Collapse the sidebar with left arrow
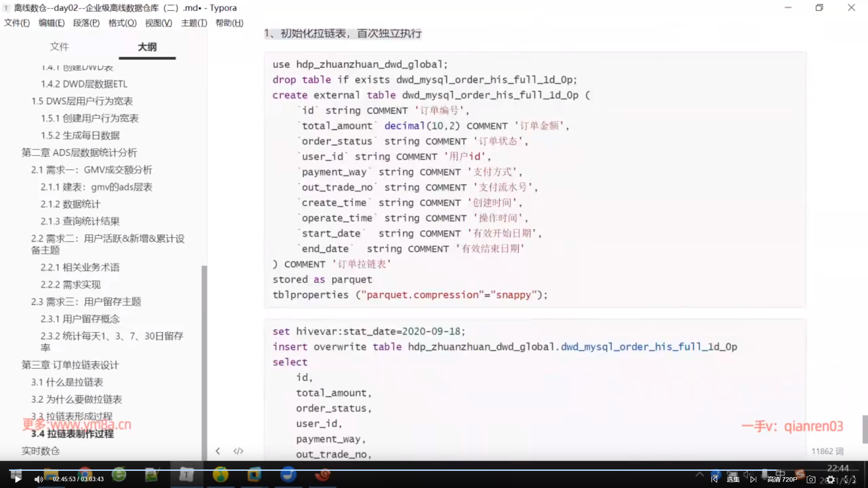 tap(218, 451)
